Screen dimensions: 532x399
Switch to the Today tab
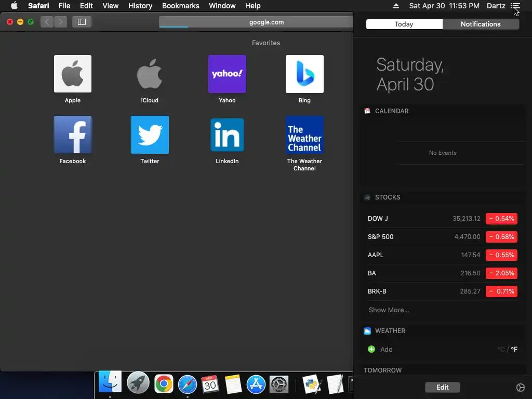point(404,24)
